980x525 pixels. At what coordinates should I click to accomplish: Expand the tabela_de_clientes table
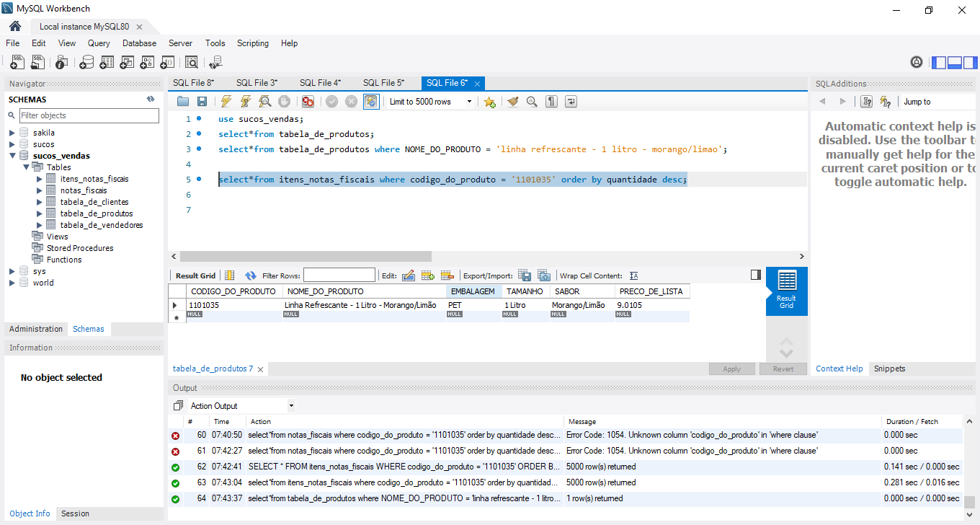pos(40,202)
